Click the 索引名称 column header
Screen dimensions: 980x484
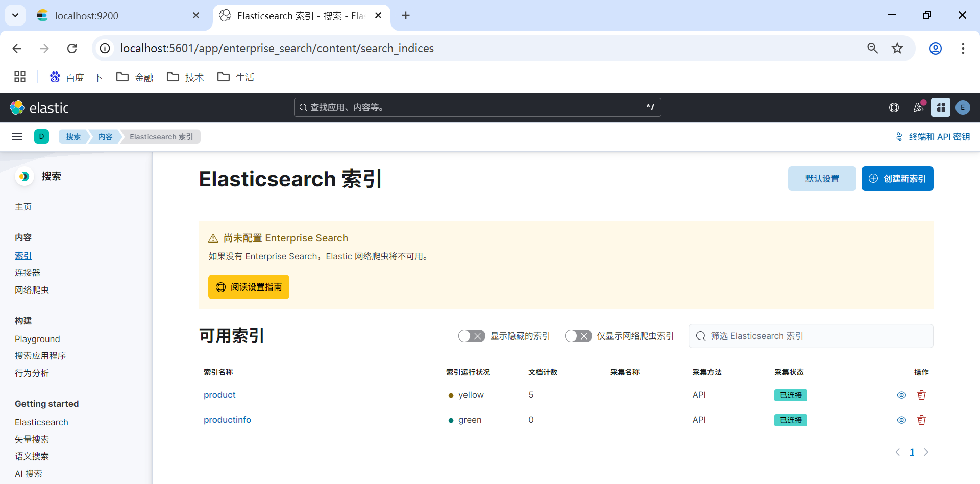point(218,372)
